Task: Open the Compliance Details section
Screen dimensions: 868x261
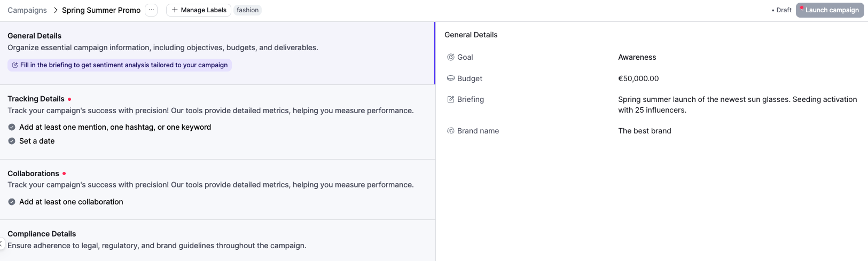Action: click(x=42, y=234)
